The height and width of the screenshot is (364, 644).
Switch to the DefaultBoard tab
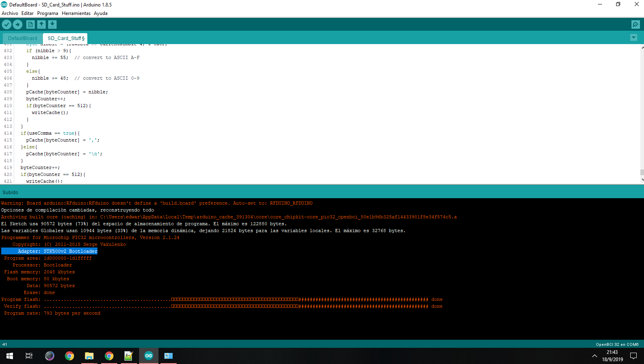pyautogui.click(x=23, y=38)
